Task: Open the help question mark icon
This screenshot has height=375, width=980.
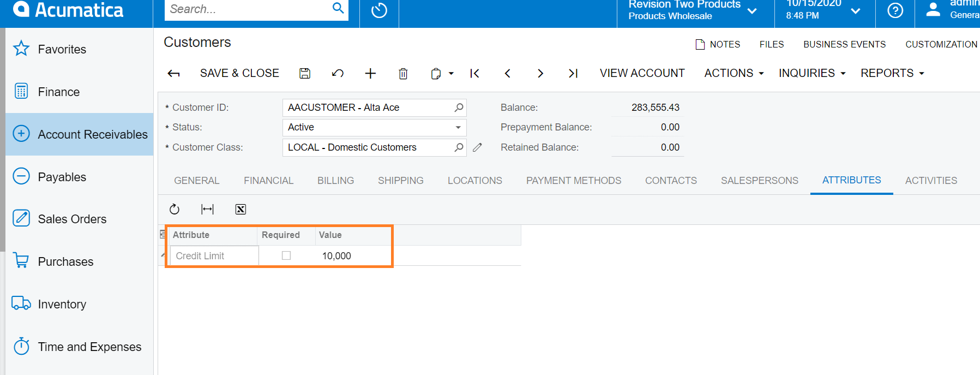Action: pyautogui.click(x=895, y=10)
